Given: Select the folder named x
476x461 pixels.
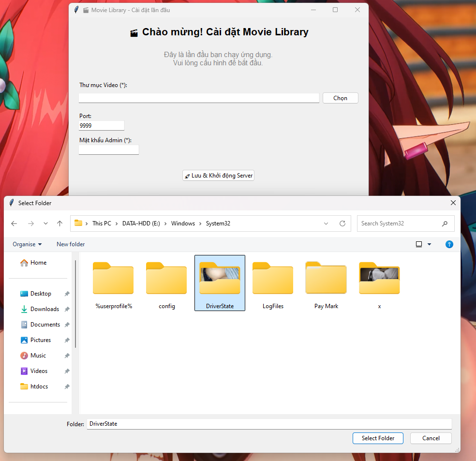Looking at the screenshot, I should [379, 283].
